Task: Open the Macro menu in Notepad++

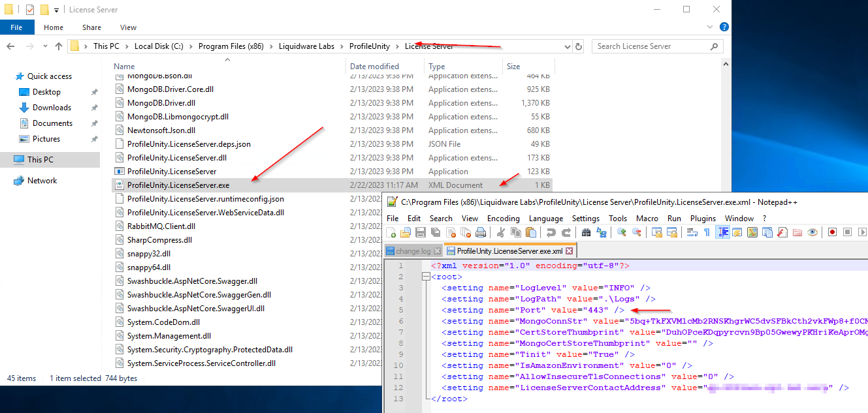Action: [647, 218]
